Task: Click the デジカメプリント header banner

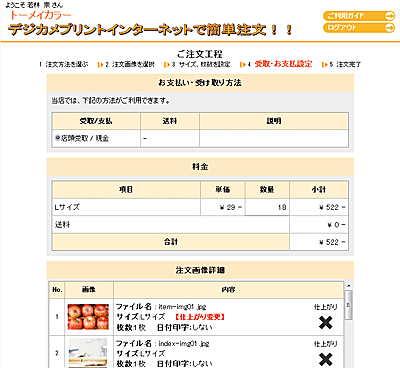Action: (x=150, y=30)
